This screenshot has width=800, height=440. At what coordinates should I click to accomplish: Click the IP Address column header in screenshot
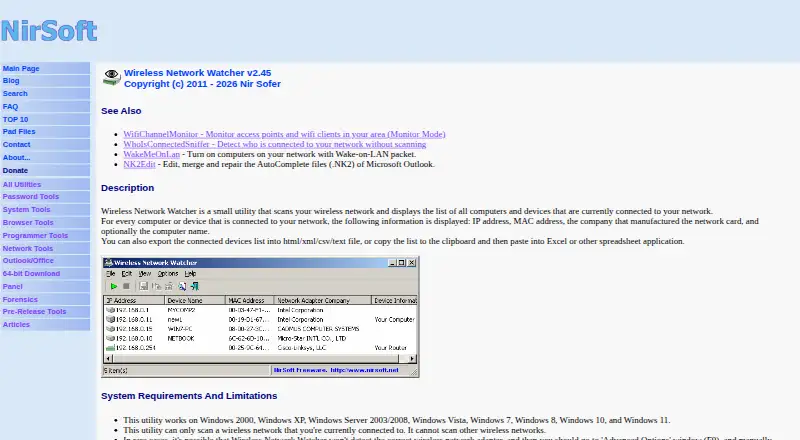click(x=134, y=301)
